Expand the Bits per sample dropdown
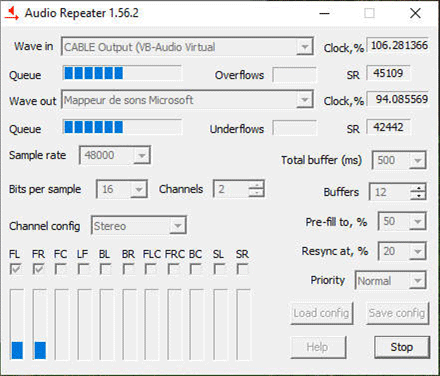440x376 pixels. (138, 189)
